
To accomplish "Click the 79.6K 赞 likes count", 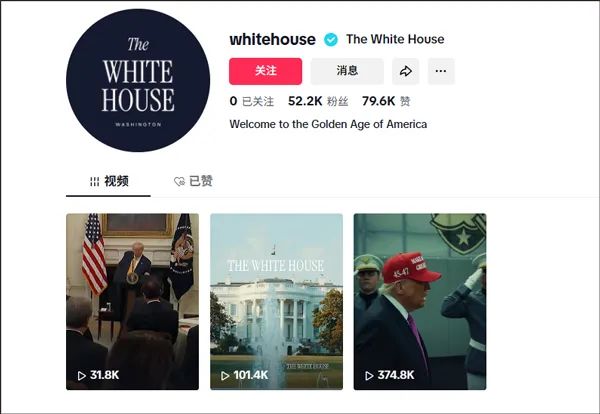I will 386,101.
